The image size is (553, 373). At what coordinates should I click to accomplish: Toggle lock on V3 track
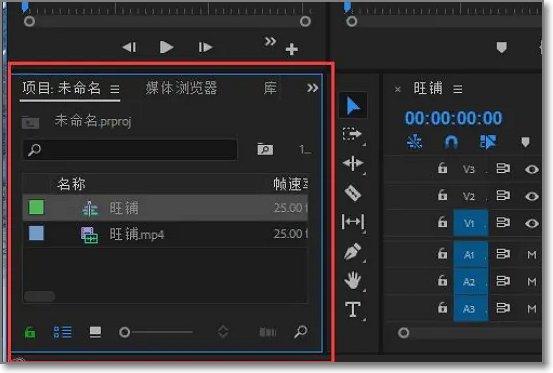tap(442, 168)
